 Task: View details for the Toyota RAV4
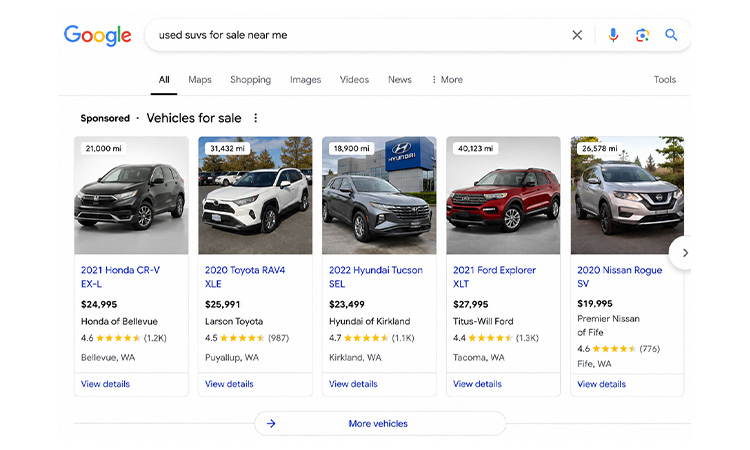click(x=229, y=384)
